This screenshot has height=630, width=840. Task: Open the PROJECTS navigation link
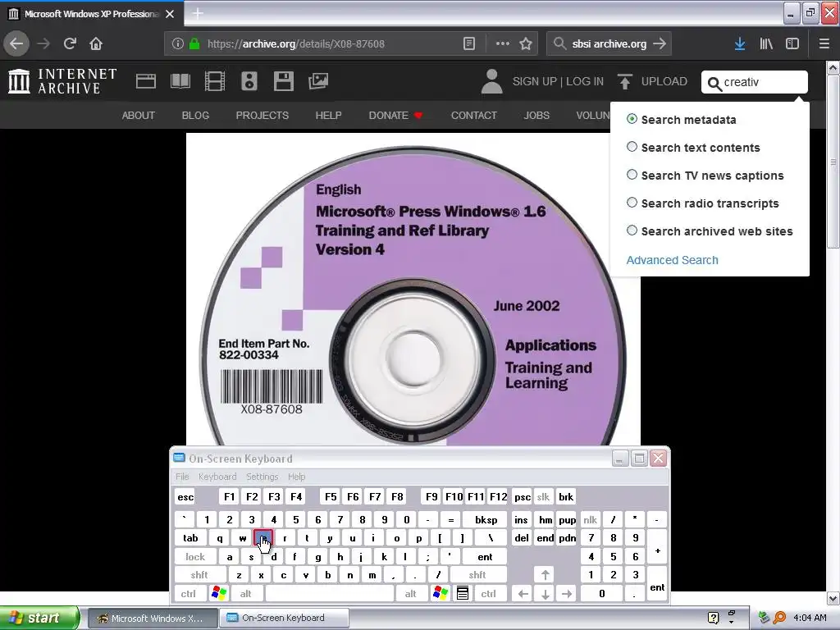(x=262, y=115)
